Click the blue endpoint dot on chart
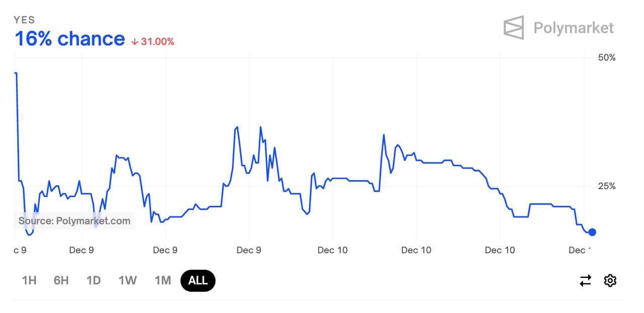 click(x=592, y=232)
